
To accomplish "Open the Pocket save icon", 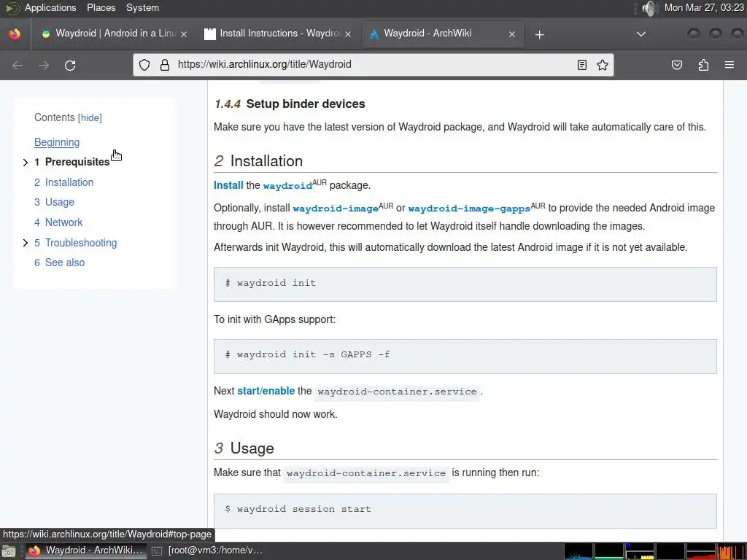I will tap(676, 65).
